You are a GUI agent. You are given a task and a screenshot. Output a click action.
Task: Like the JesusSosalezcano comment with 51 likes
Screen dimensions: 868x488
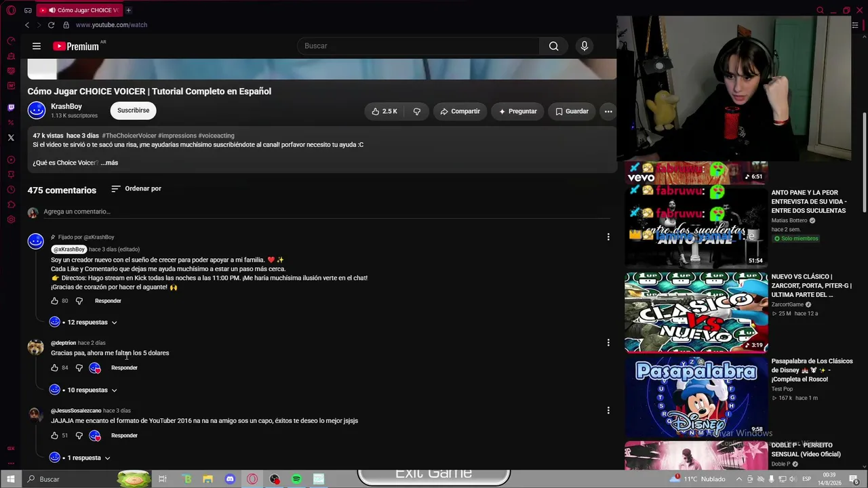55,436
